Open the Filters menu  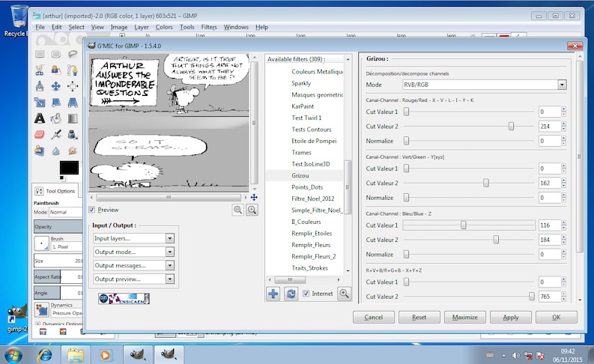[209, 27]
